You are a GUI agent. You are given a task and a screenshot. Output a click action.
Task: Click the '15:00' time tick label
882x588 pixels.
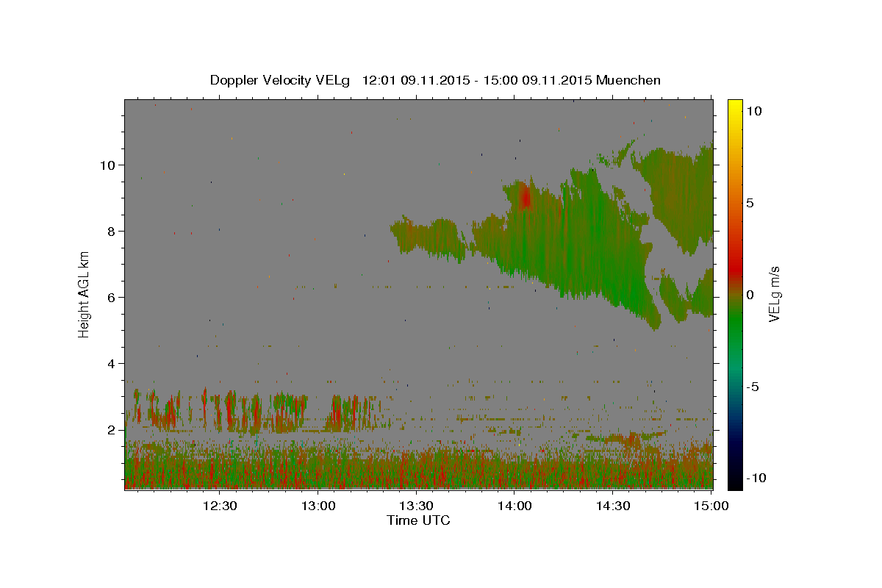[710, 506]
